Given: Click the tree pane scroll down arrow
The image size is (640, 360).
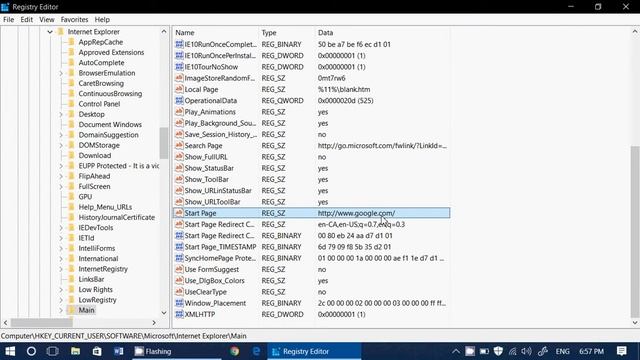Looking at the screenshot, I should tap(164, 313).
